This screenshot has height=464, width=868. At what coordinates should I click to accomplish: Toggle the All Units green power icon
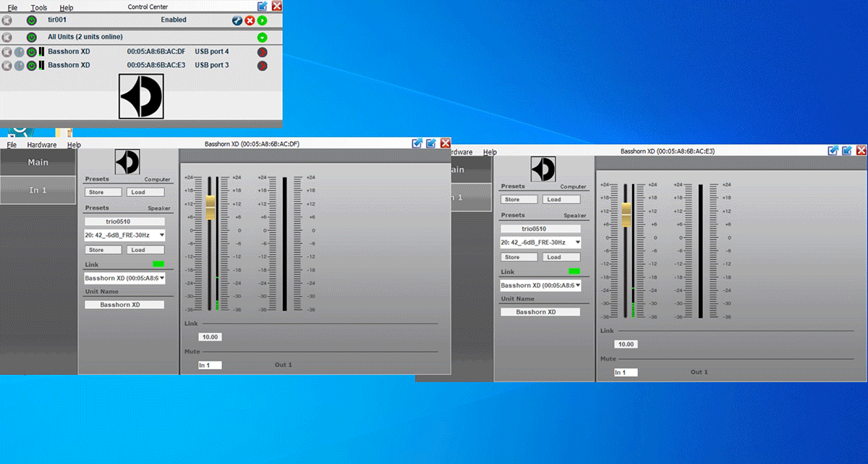(32, 37)
